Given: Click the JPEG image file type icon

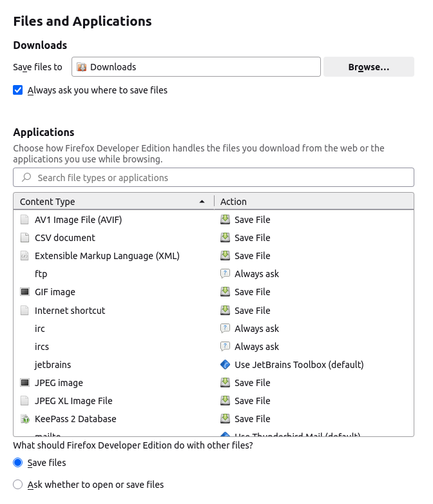Looking at the screenshot, I should click(25, 383).
